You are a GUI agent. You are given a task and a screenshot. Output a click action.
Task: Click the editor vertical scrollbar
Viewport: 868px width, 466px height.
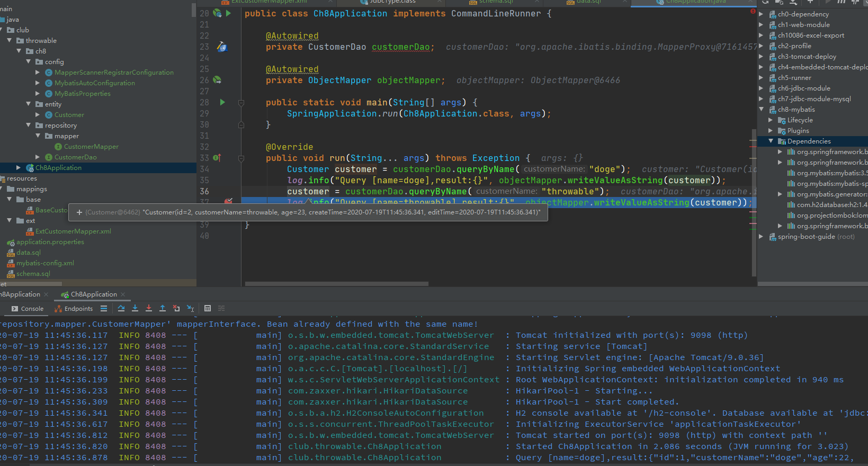pos(754,202)
